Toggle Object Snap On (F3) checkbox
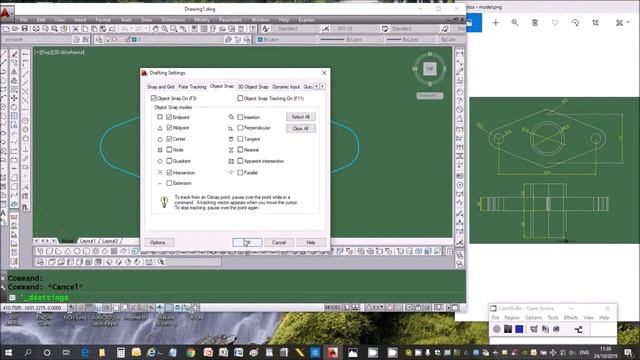This screenshot has height=360, width=640. [154, 98]
